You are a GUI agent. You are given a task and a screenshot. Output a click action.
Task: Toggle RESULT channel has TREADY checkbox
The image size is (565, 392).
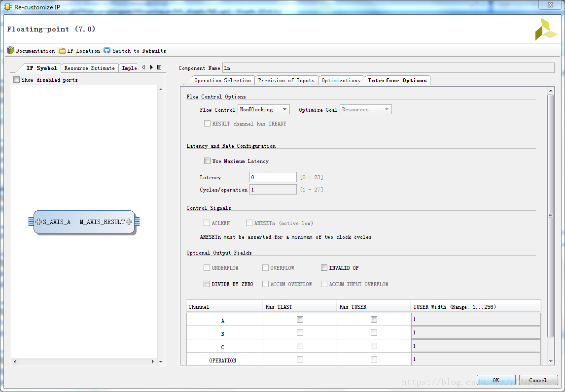pyautogui.click(x=207, y=124)
